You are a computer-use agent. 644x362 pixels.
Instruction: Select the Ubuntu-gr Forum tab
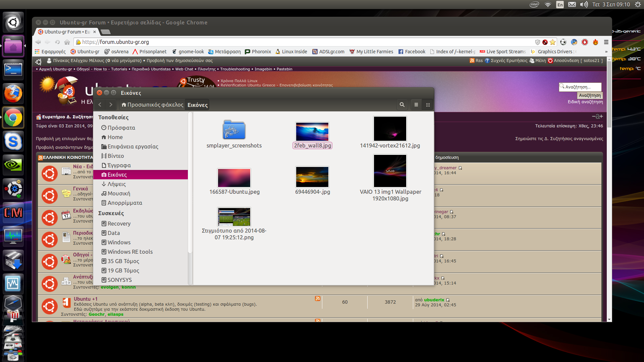pyautogui.click(x=67, y=32)
